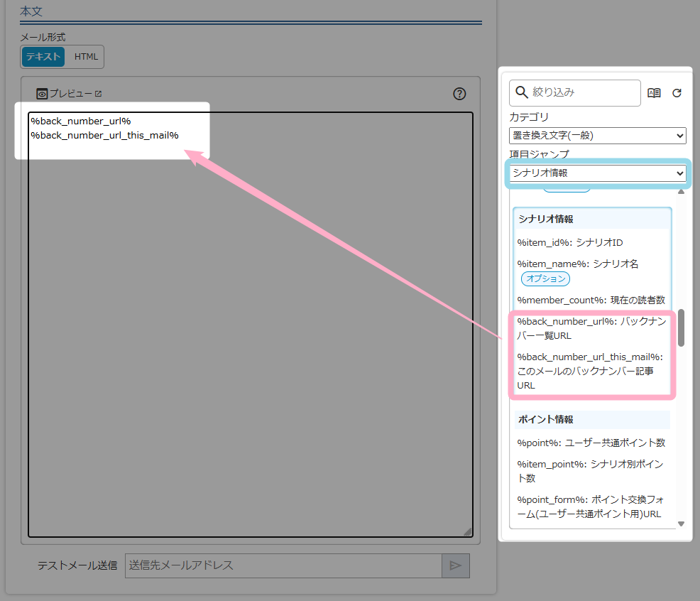Click scroll-down arrow of the replacement list

681,524
